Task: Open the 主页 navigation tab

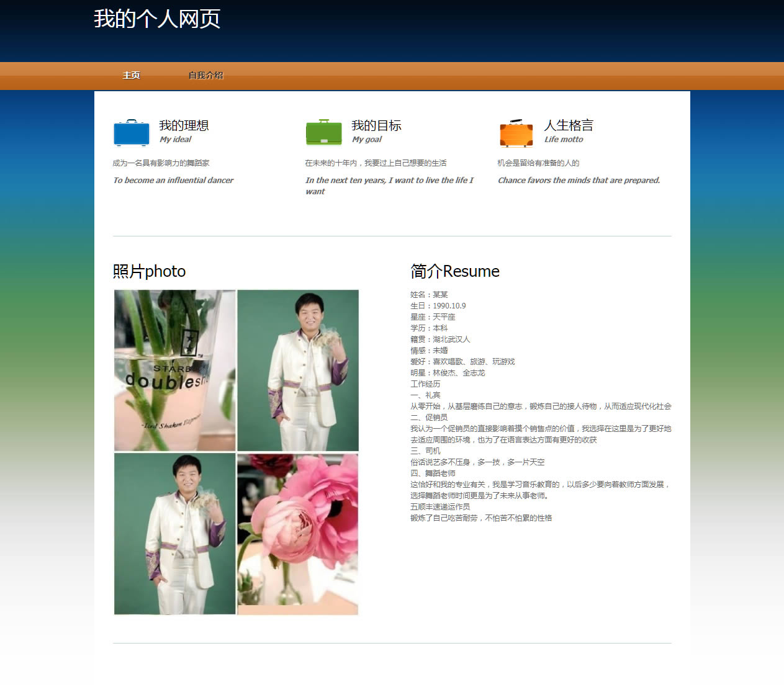Action: click(131, 75)
